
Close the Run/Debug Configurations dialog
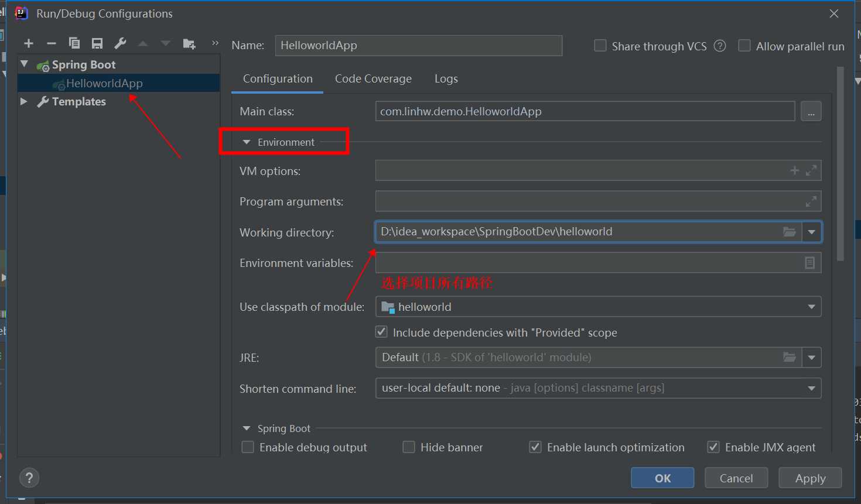834,13
